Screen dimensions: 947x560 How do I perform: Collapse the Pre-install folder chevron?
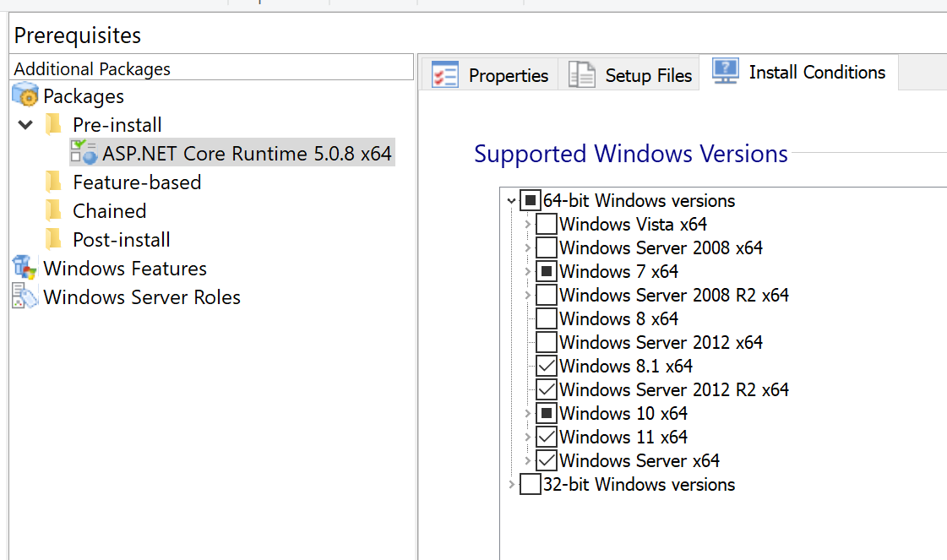tap(25, 125)
